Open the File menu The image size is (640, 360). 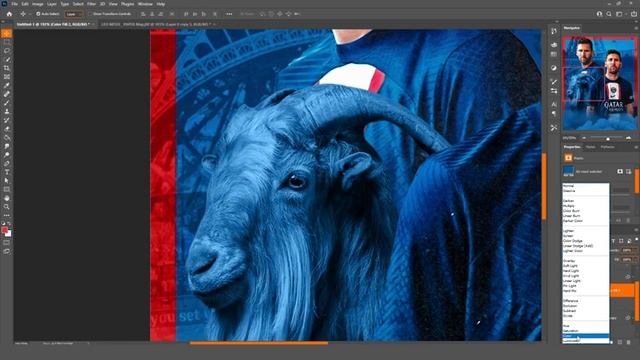tap(14, 4)
